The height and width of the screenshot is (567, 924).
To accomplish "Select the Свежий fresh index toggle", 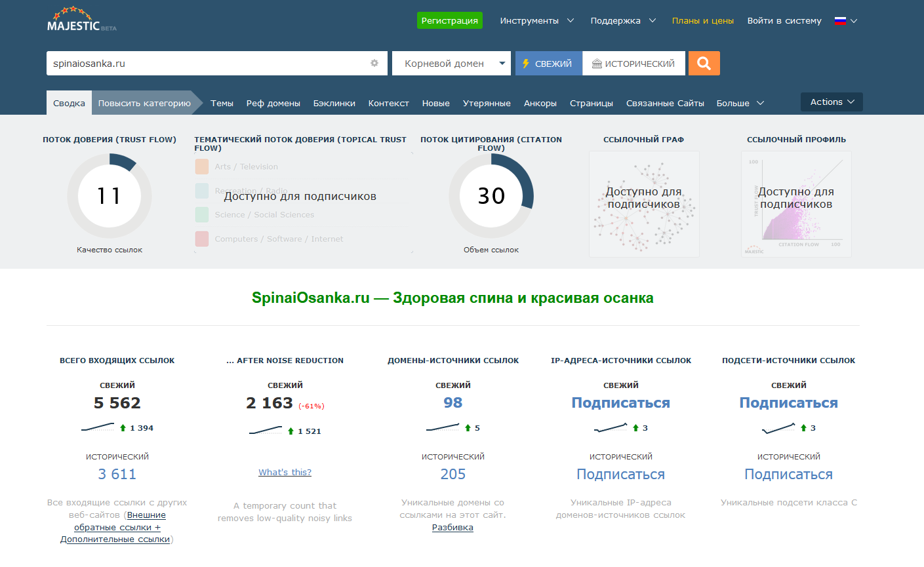I will coord(548,64).
